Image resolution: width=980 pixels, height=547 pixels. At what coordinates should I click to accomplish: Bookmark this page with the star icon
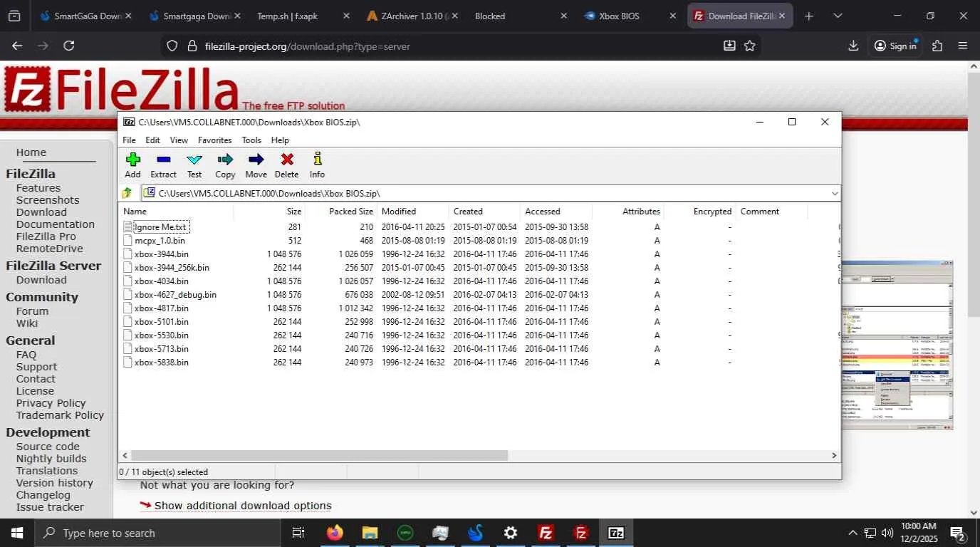coord(750,46)
